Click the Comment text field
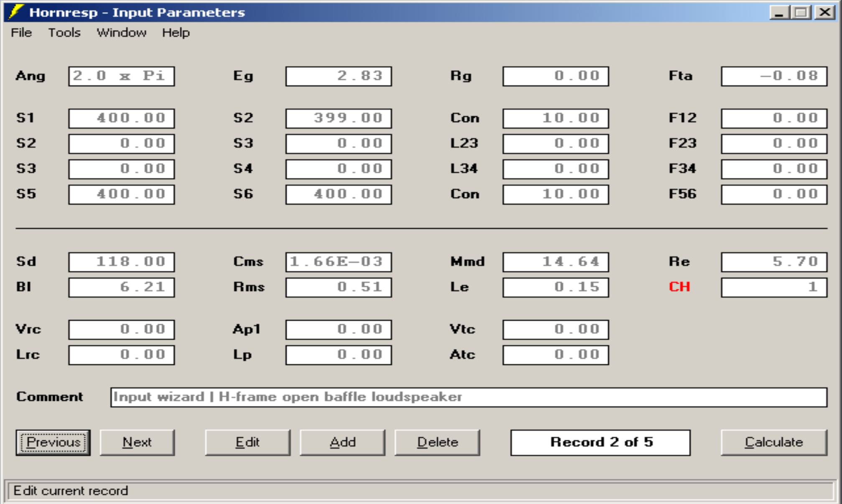 [x=469, y=397]
